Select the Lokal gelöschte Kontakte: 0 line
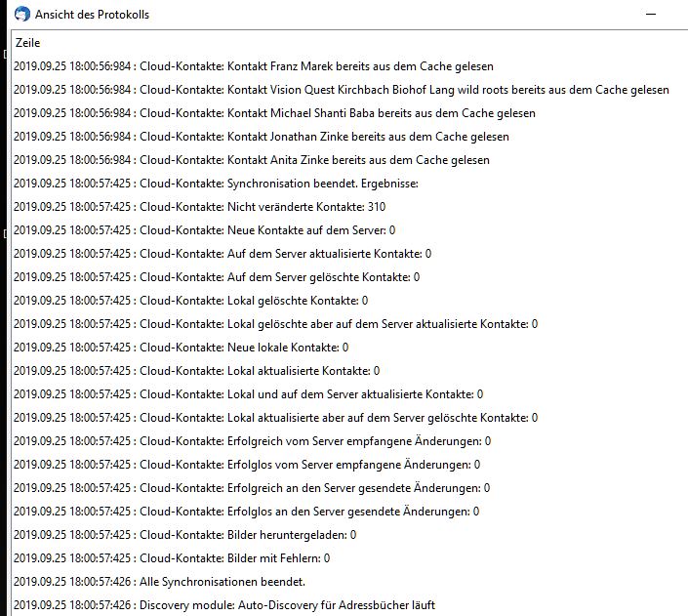 (x=190, y=301)
